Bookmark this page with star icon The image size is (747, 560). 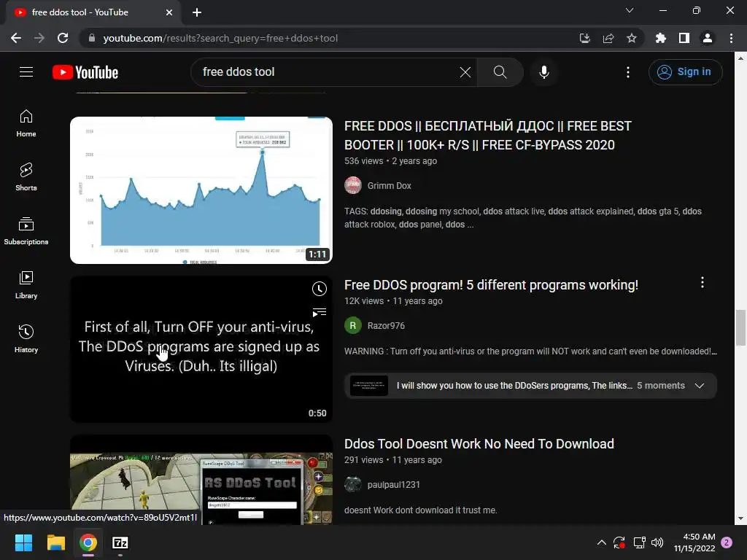(632, 38)
